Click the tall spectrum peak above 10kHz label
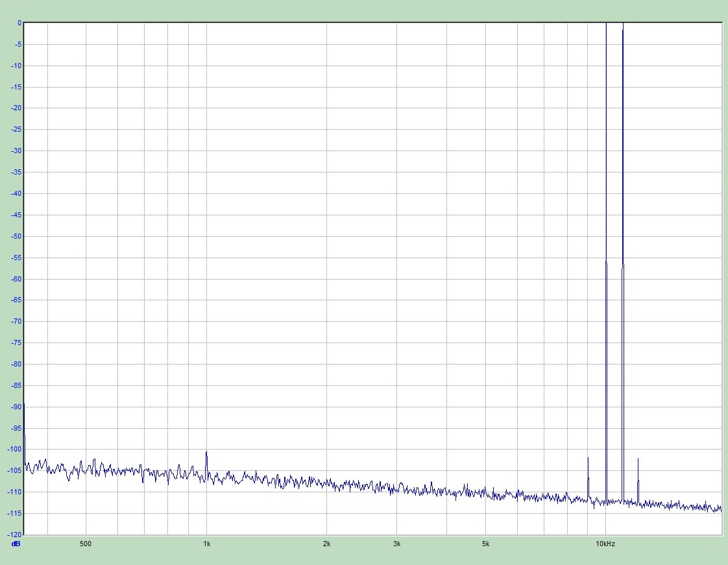The height and width of the screenshot is (565, 728). pyautogui.click(x=607, y=262)
